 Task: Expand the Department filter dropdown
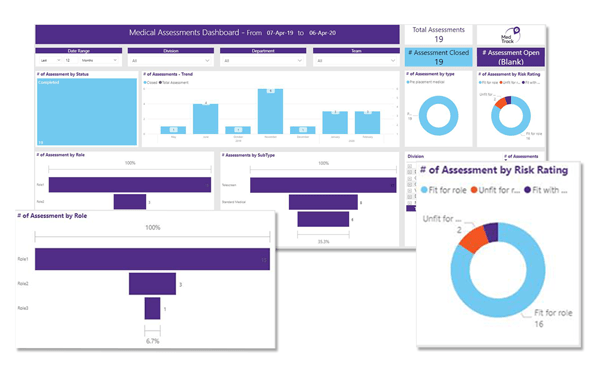263,60
